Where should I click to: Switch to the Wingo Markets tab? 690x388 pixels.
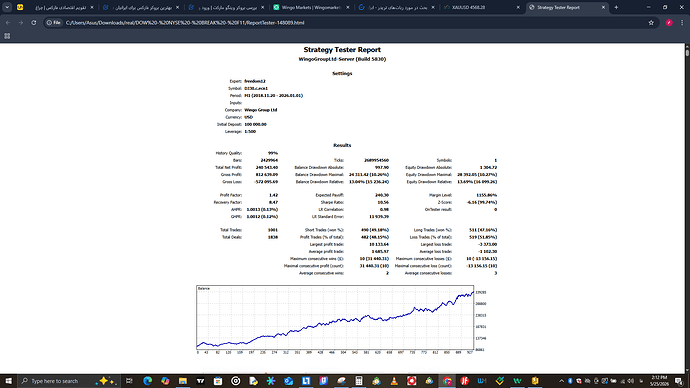(311, 7)
